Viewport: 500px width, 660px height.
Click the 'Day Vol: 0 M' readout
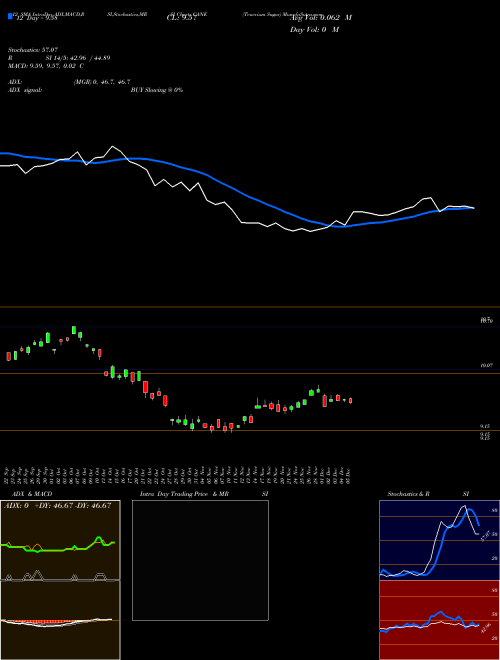click(x=314, y=29)
